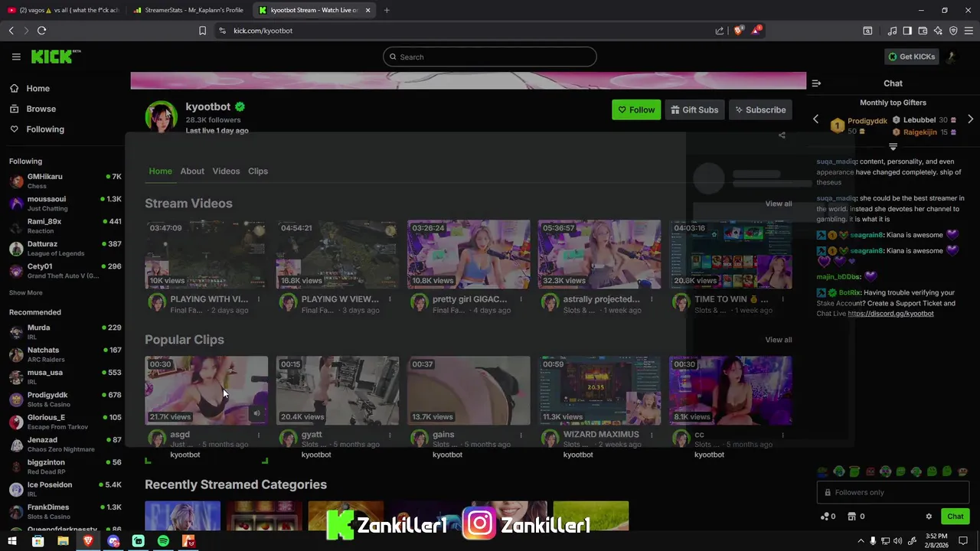Click View all for Popular Clips
The height and width of the screenshot is (551, 980).
pos(779,340)
